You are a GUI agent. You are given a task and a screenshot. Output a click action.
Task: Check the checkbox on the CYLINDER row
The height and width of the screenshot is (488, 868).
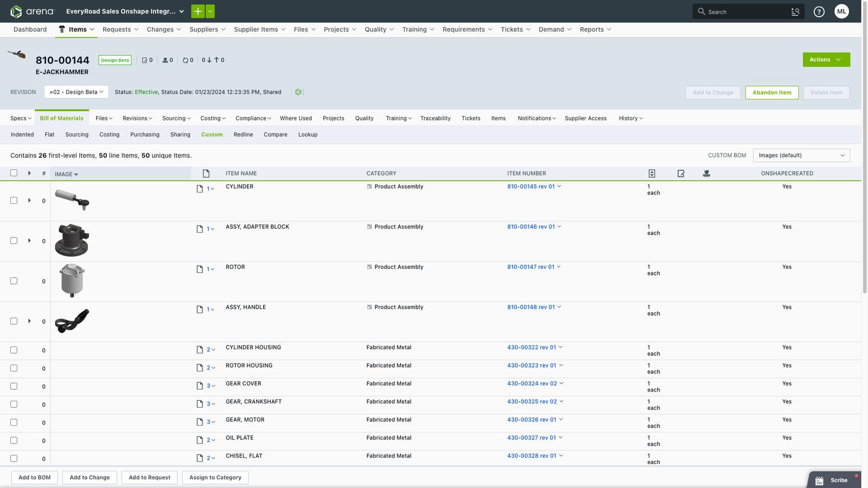point(14,200)
